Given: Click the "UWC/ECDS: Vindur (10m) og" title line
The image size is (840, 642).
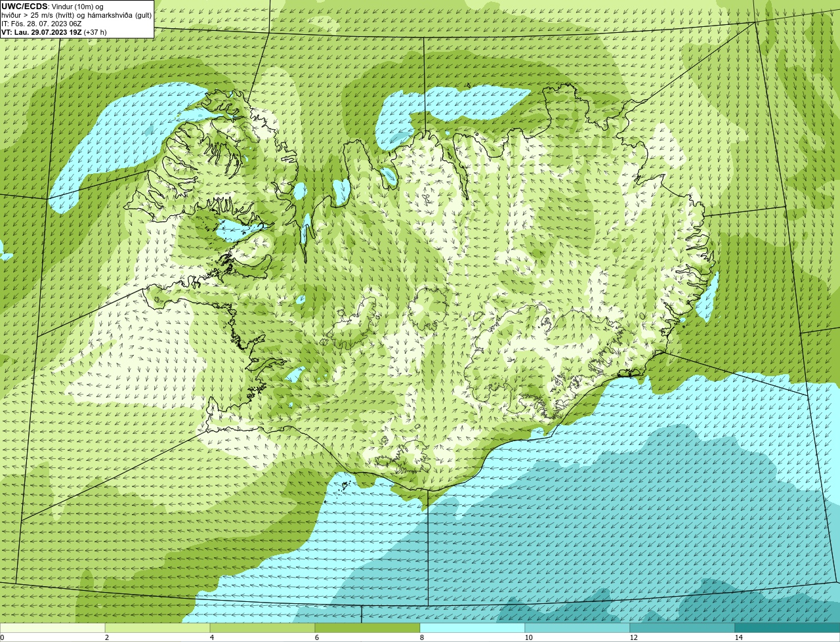Looking at the screenshot, I should 52,7.
